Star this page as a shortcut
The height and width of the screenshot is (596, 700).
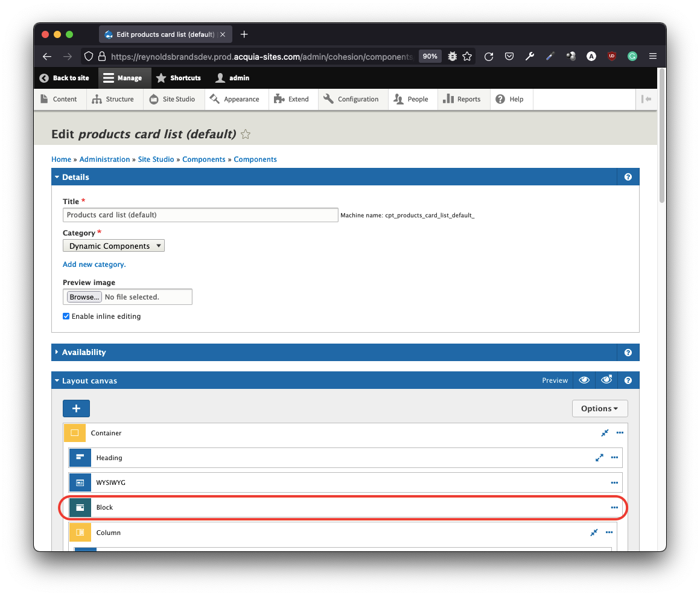click(246, 134)
